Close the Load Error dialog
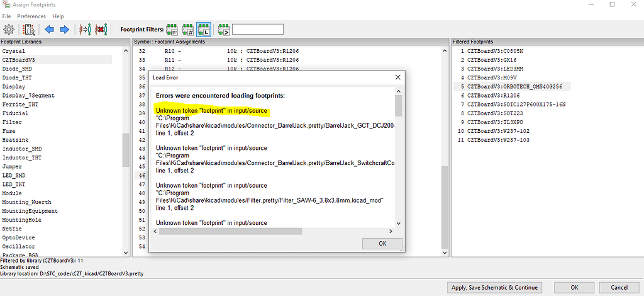 (x=397, y=77)
